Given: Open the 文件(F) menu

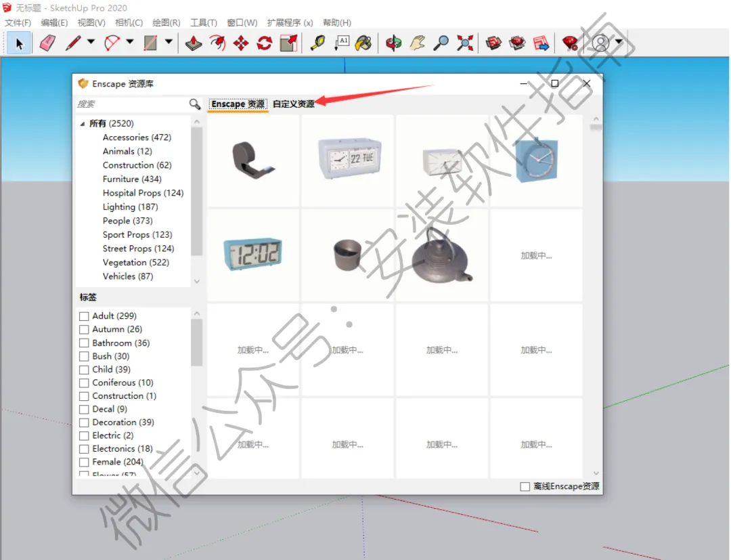Looking at the screenshot, I should (18, 22).
